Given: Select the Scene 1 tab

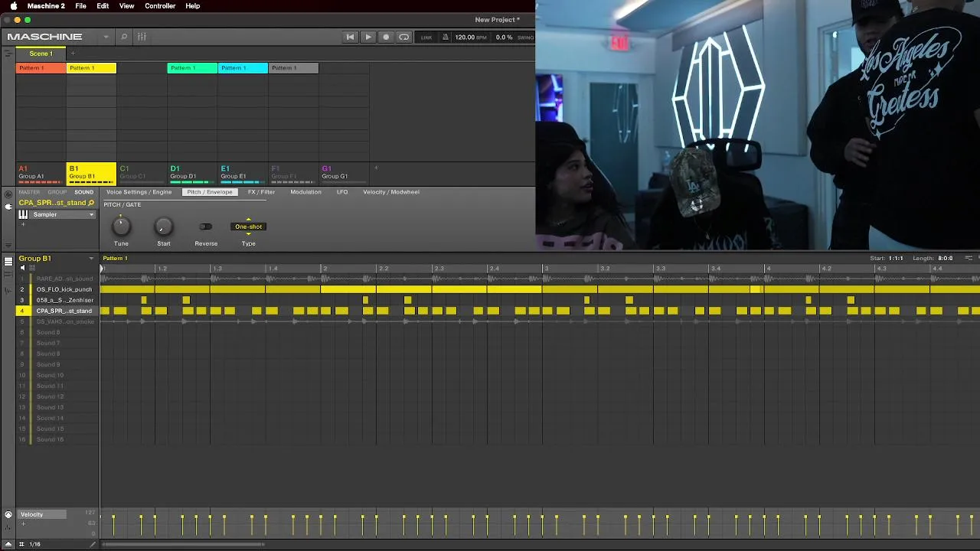Looking at the screenshot, I should [41, 54].
